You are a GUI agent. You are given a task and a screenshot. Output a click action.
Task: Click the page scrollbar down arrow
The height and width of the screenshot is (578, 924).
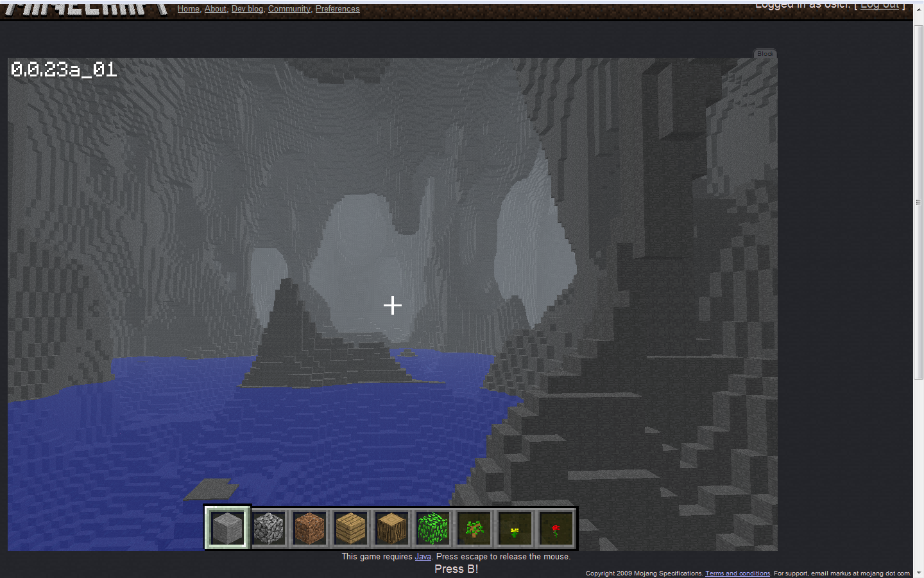[918, 572]
